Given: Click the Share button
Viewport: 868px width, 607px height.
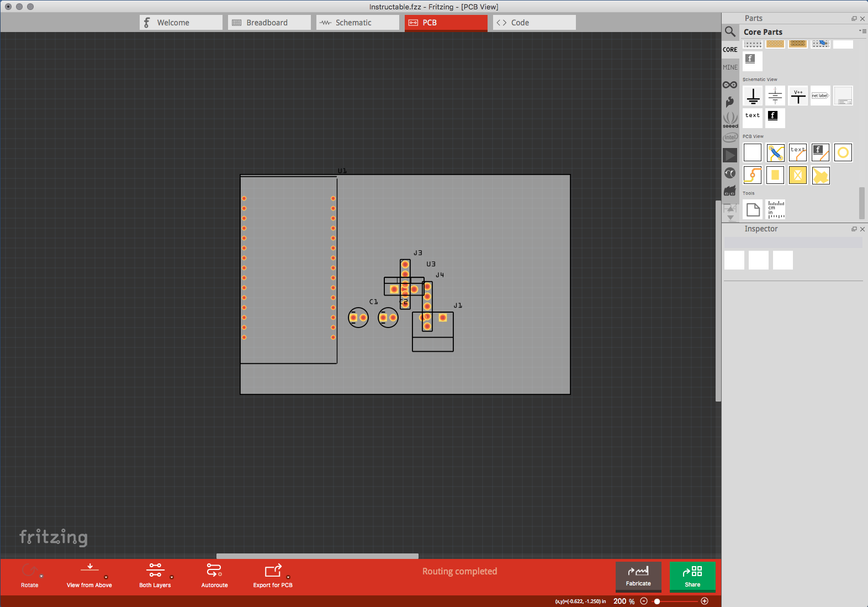Looking at the screenshot, I should point(692,577).
